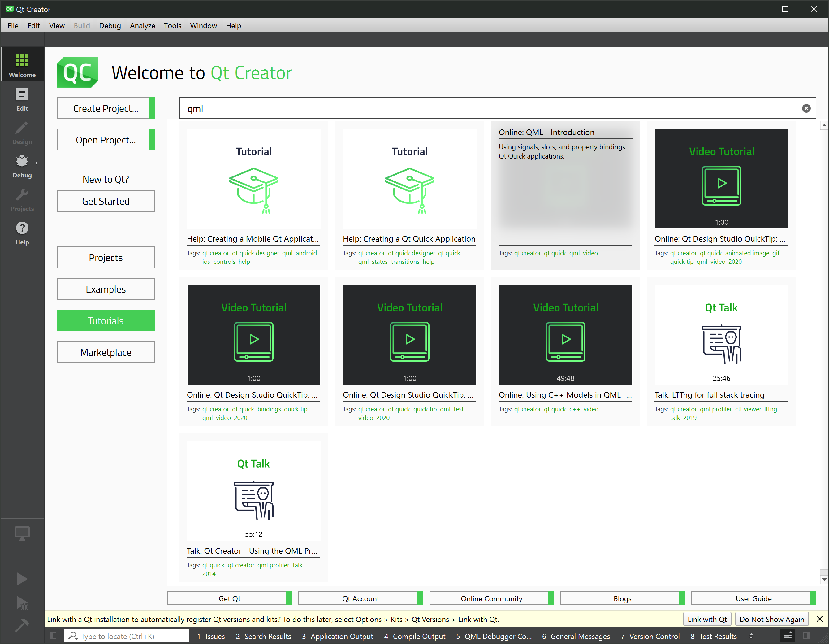Open the Compile Output pane tab
Viewport: 829px width, 644px height.
click(415, 636)
